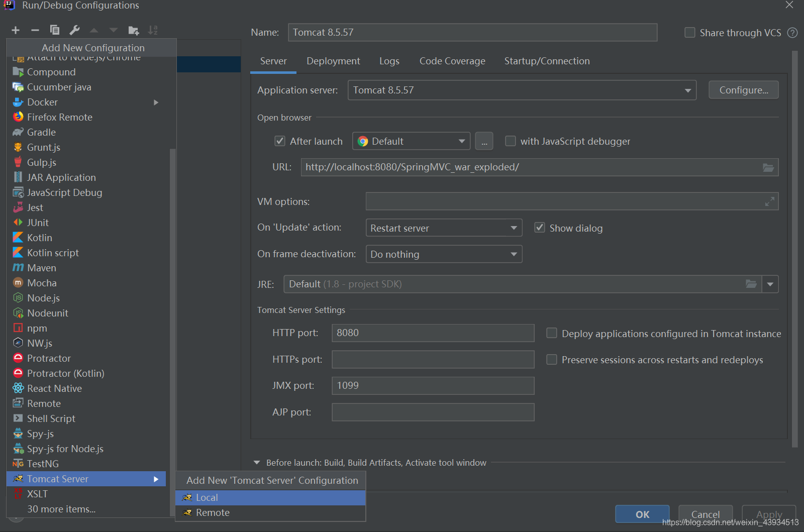Click the Remove Configuration minus icon
Viewport: 804px width, 532px height.
(x=35, y=30)
